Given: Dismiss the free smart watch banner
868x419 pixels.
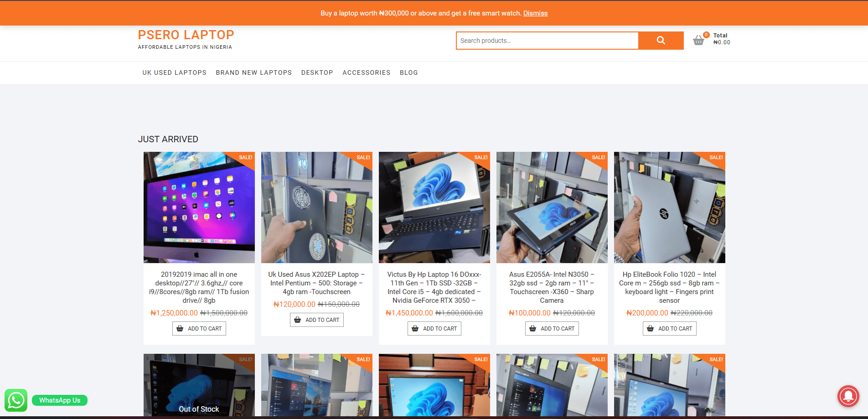Looking at the screenshot, I should tap(535, 13).
